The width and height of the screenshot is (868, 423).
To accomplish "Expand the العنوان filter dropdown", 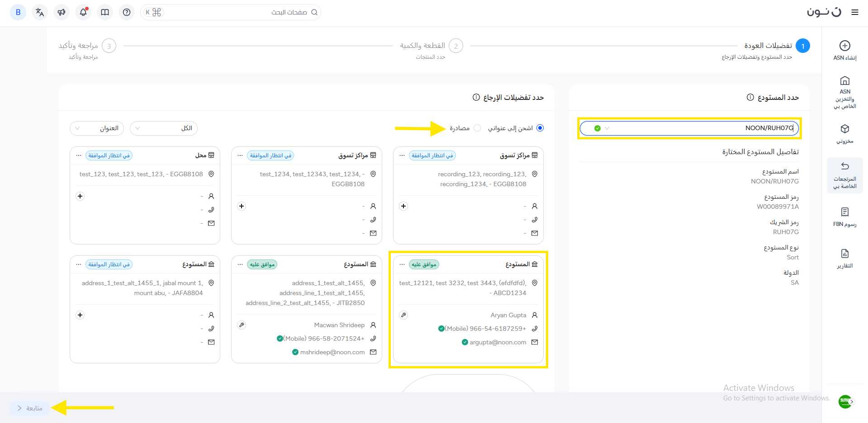I will point(96,128).
